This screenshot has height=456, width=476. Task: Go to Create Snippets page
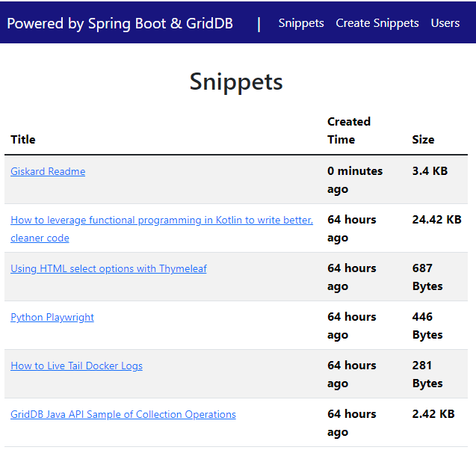[x=377, y=23]
